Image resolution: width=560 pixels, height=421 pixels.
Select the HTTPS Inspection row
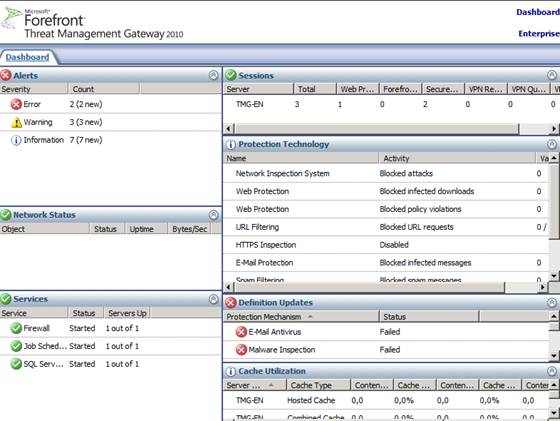[x=386, y=245]
